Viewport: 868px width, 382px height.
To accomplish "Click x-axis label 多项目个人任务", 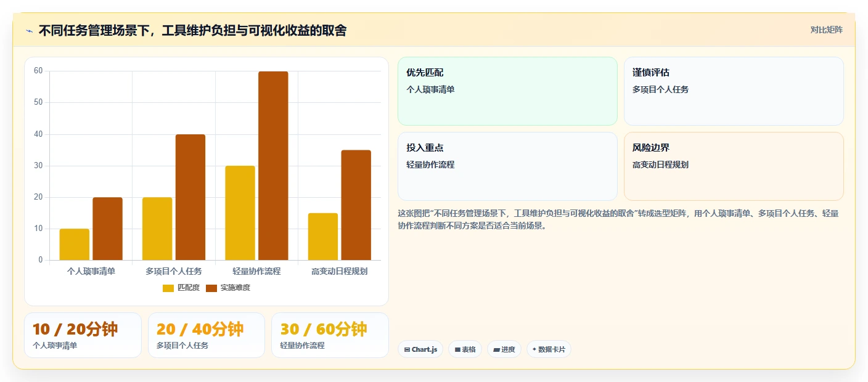I will tap(174, 271).
